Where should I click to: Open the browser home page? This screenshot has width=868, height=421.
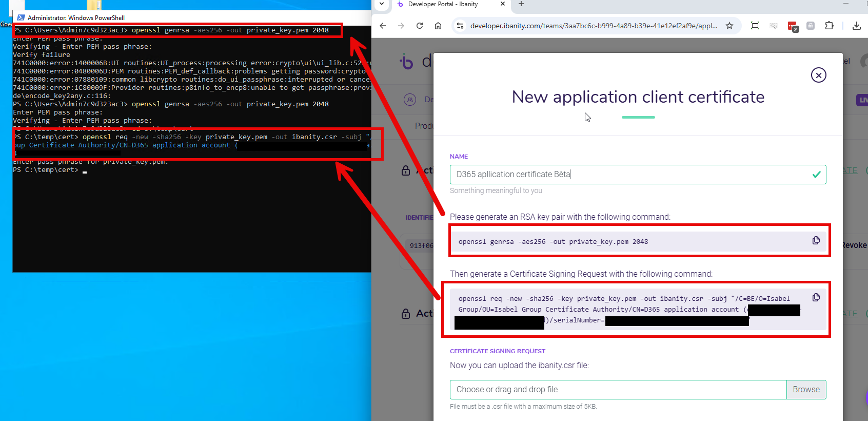click(x=438, y=26)
